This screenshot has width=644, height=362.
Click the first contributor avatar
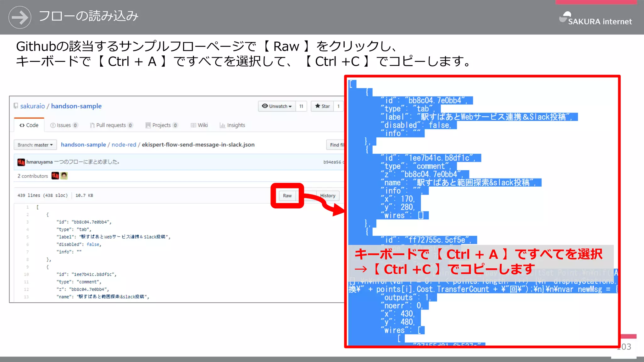[x=55, y=176]
